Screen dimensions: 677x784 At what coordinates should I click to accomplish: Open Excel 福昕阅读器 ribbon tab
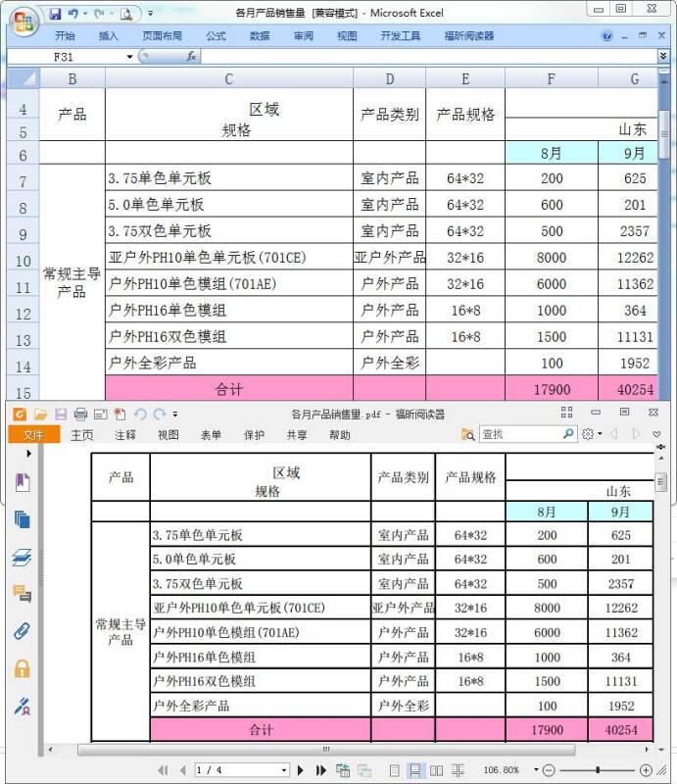pos(469,36)
